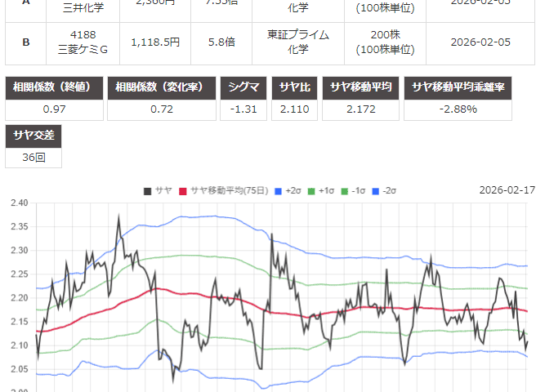The width and height of the screenshot is (536, 392).
Task: Click the 相関係数(変化率) header
Action: [x=162, y=88]
